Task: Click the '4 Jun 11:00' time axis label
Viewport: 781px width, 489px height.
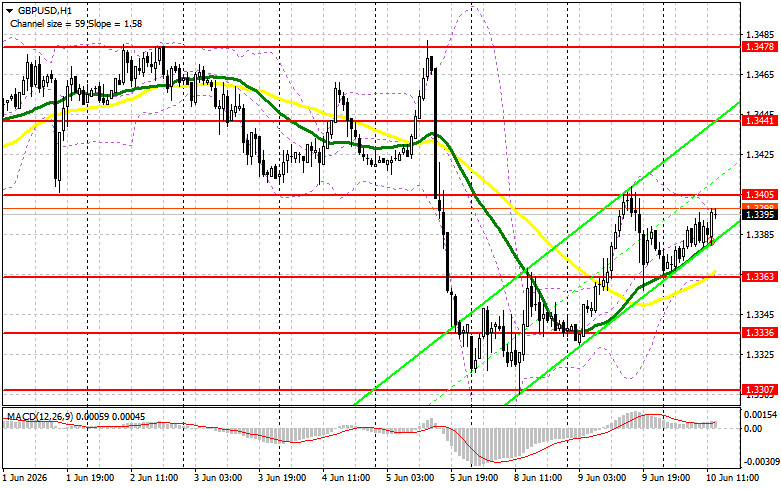Action: point(346,478)
